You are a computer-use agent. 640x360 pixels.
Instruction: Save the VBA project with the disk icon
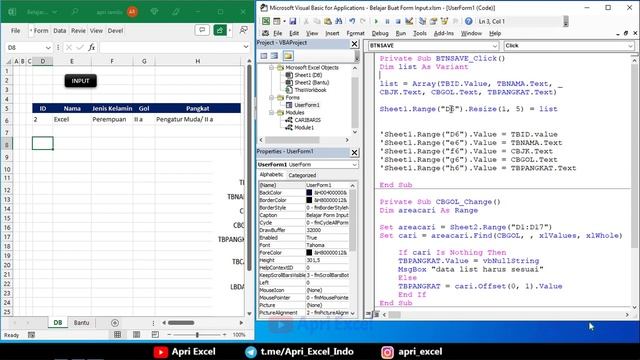[293, 21]
